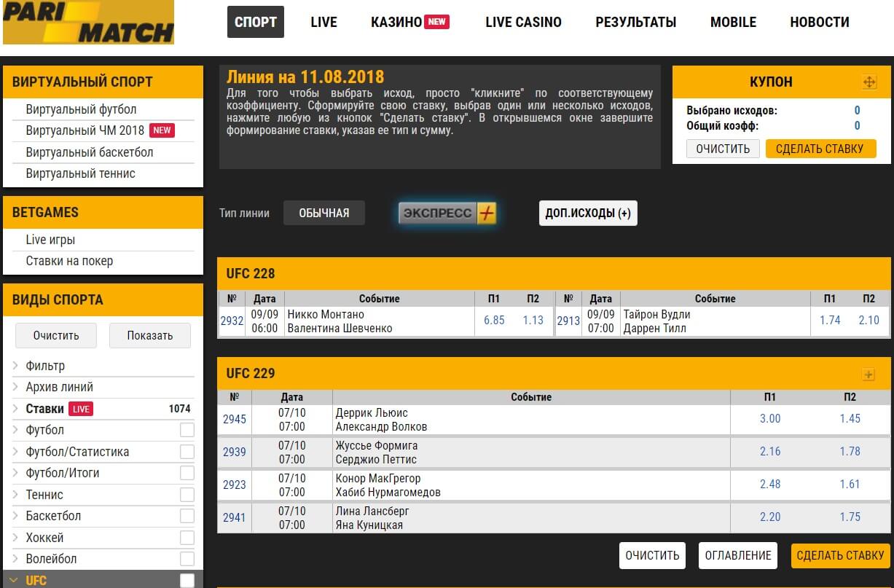Open event number 2923
894x588 pixels.
[x=235, y=485]
